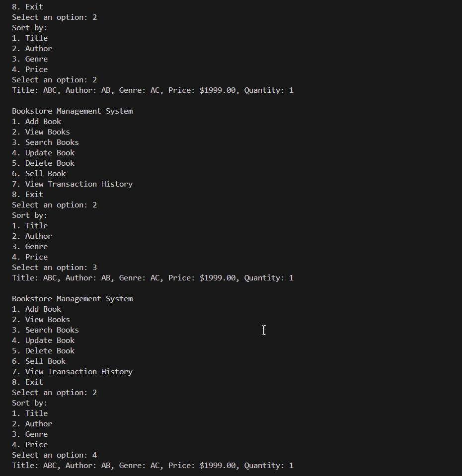Click '4. Price' above 'Select an option: 4'
Viewport: 462px width, 476px height.
point(30,445)
